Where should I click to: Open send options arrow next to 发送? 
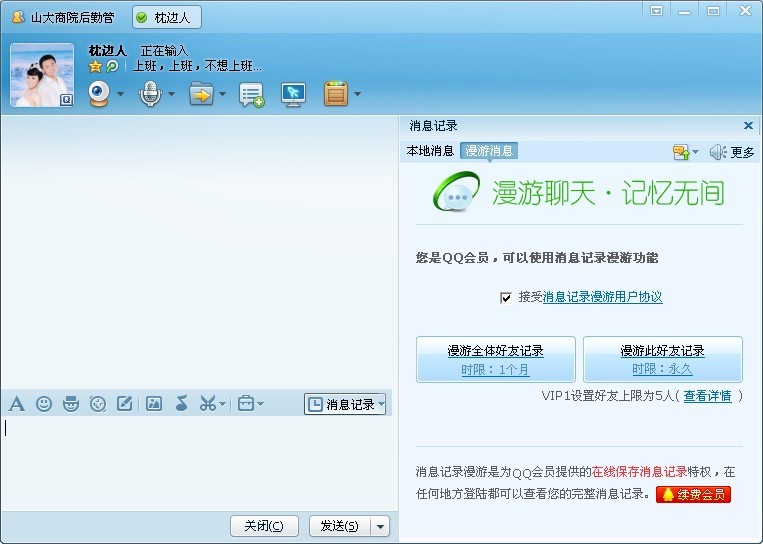pyautogui.click(x=381, y=526)
